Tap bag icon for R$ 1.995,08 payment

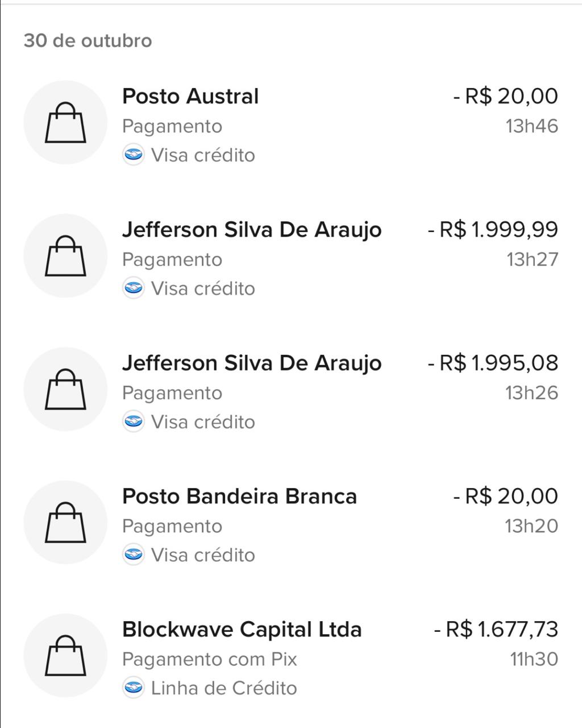click(x=65, y=389)
